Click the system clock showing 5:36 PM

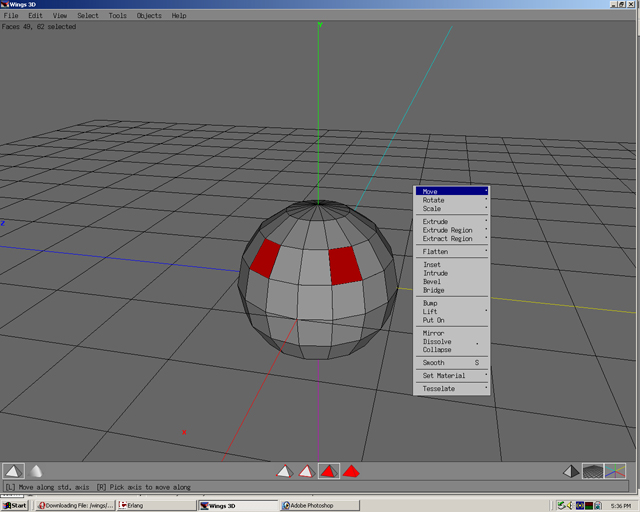[x=620, y=506]
